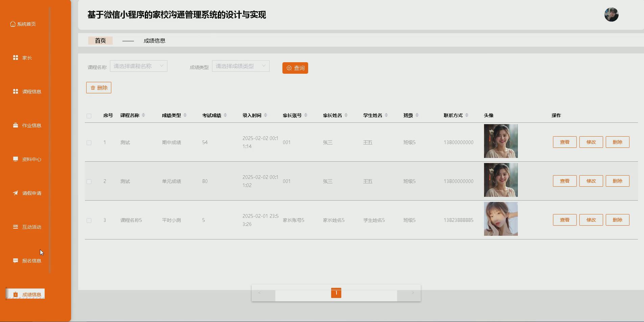Click the monitor icon beside 资料中心

point(16,159)
